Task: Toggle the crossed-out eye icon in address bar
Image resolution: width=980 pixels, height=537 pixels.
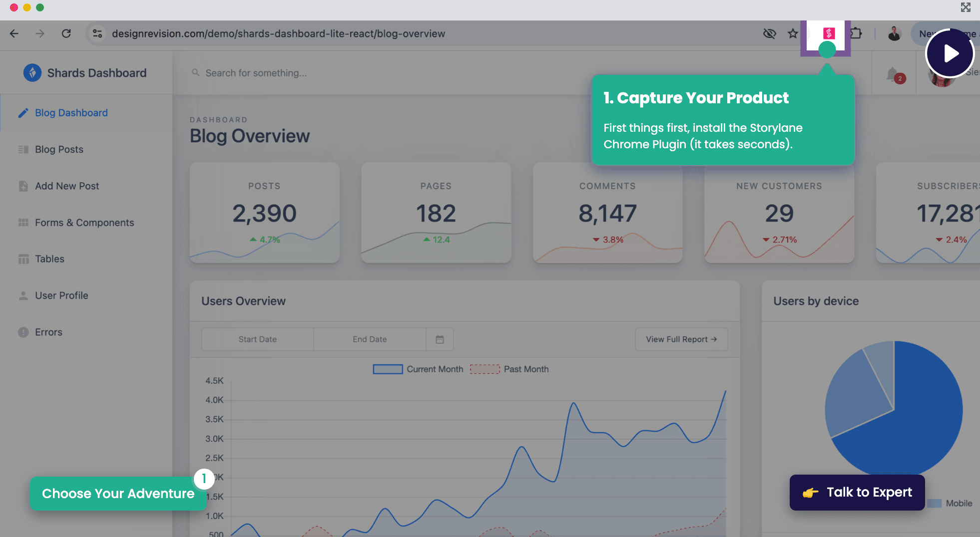Action: (769, 33)
